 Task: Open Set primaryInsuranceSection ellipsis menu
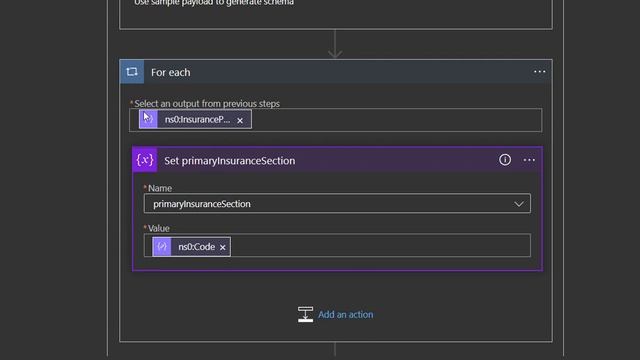529,160
